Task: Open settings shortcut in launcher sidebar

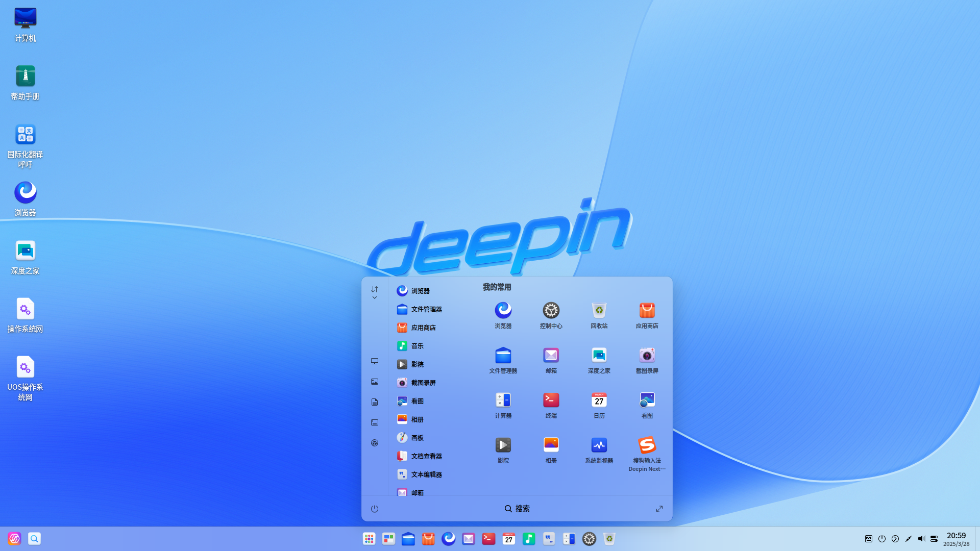Action: 375,443
